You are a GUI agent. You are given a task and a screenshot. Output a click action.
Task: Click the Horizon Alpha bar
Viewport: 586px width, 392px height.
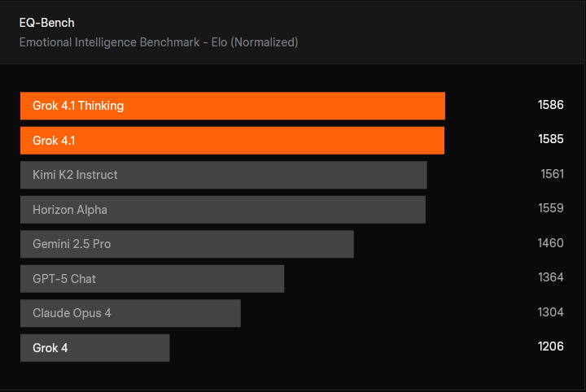pos(222,210)
